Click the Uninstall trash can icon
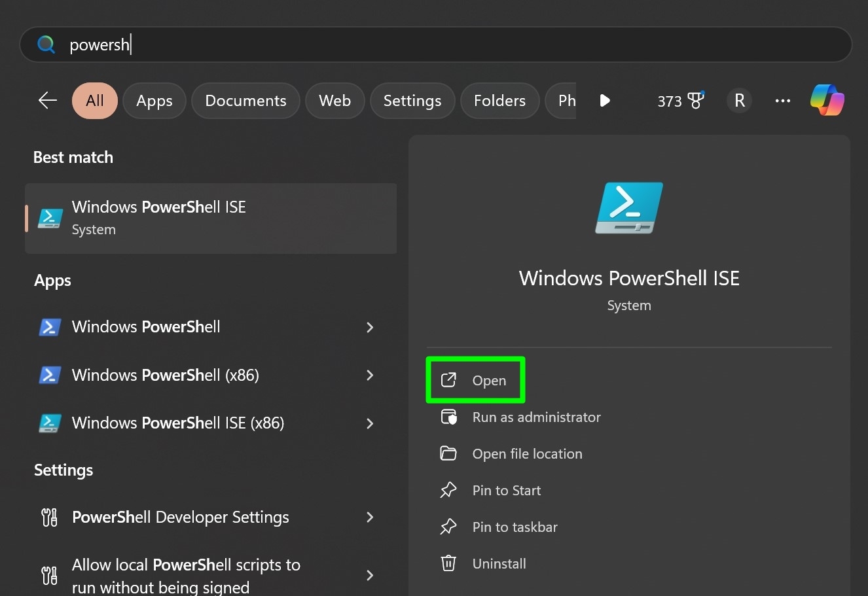Screen dimensions: 868x596 point(448,563)
